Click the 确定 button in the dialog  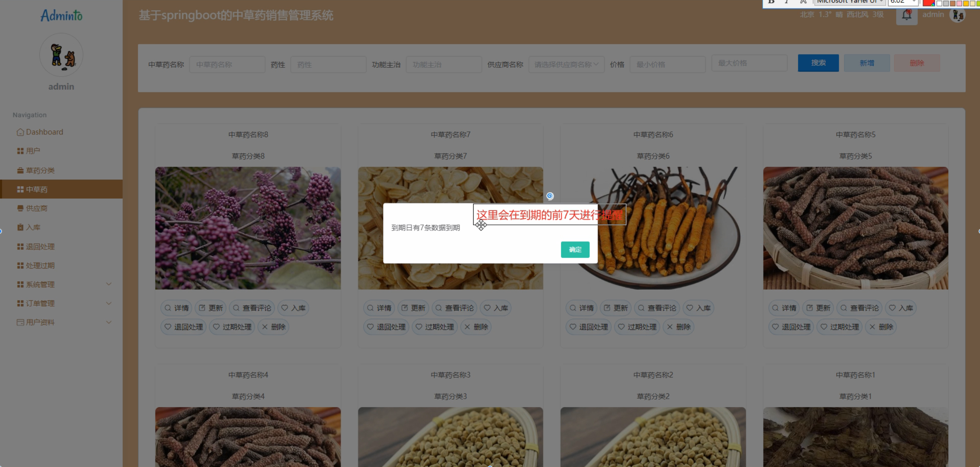[x=575, y=249]
